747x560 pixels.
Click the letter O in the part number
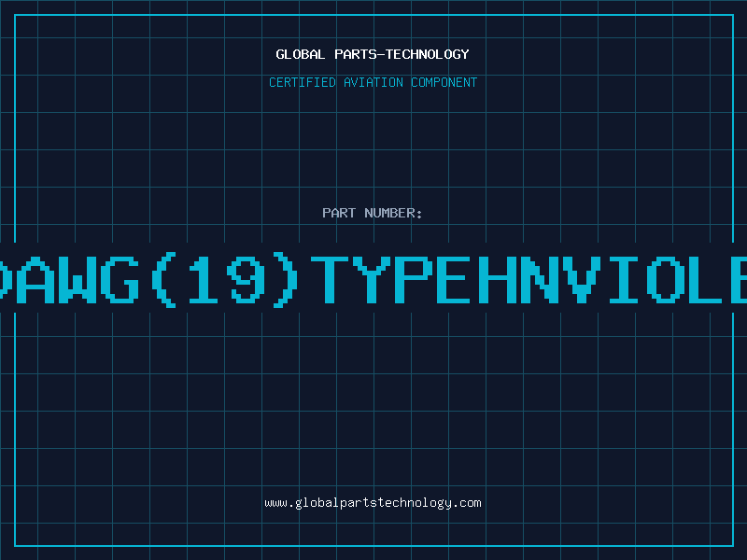666,279
